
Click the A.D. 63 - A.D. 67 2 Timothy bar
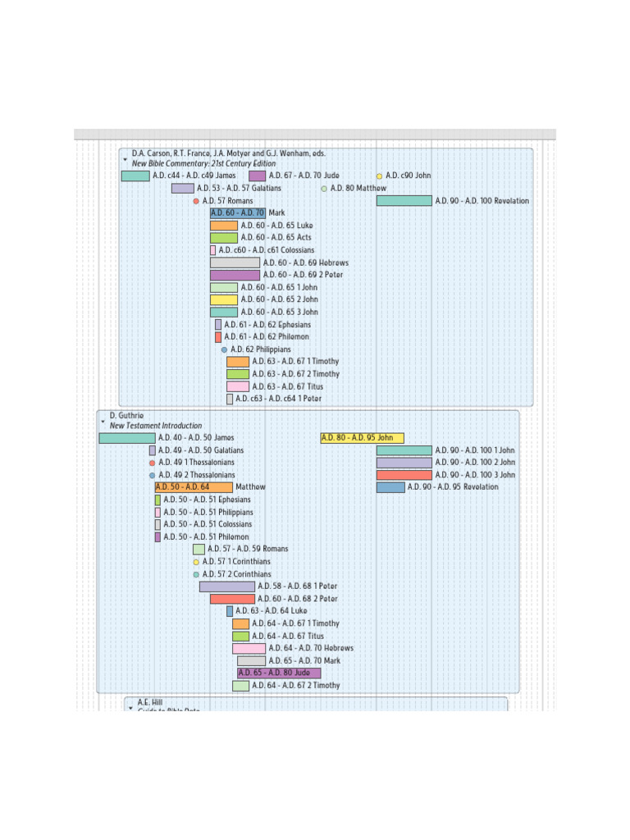click(x=238, y=374)
